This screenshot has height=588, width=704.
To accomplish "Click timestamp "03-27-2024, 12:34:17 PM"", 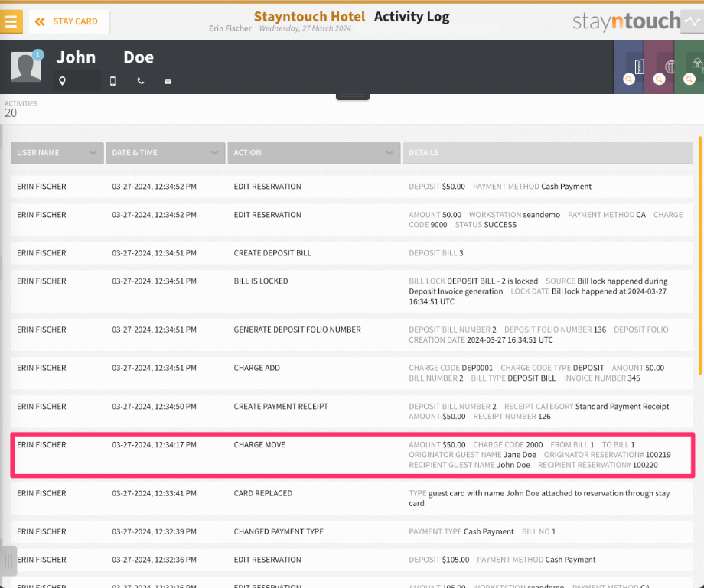I will (154, 445).
